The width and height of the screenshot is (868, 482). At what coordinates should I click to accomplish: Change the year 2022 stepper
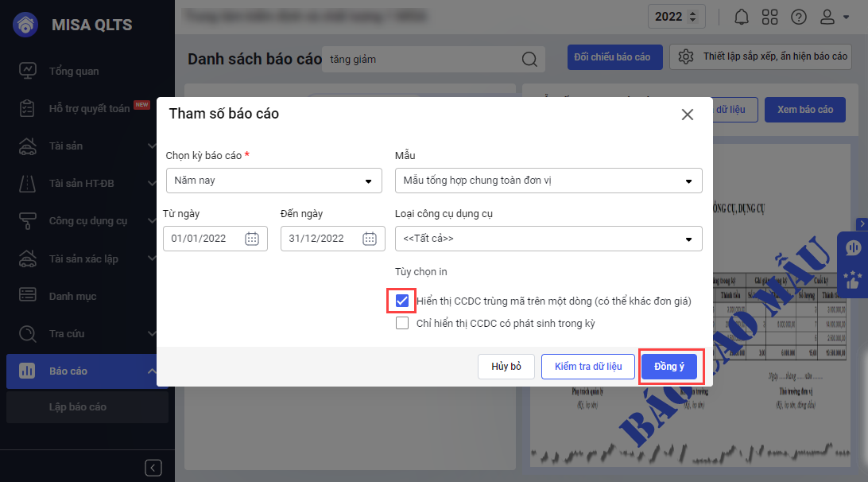click(x=692, y=17)
